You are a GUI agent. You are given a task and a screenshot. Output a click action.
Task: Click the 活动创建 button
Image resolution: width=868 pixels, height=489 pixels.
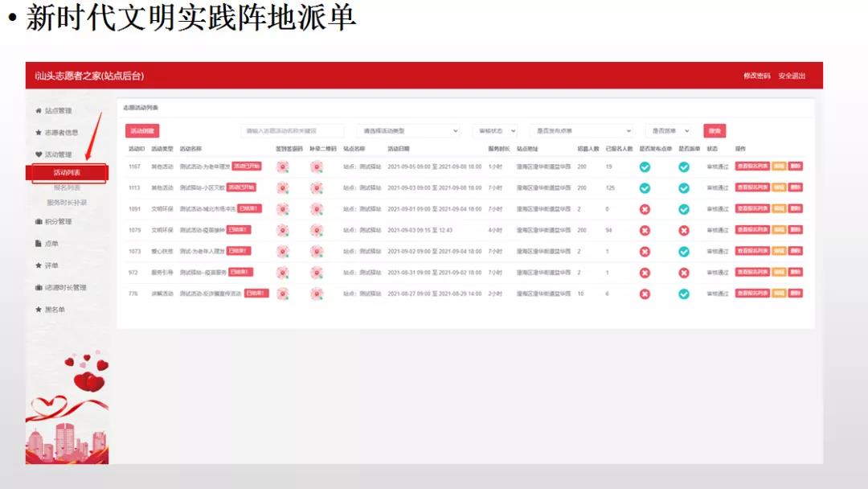[x=143, y=130]
